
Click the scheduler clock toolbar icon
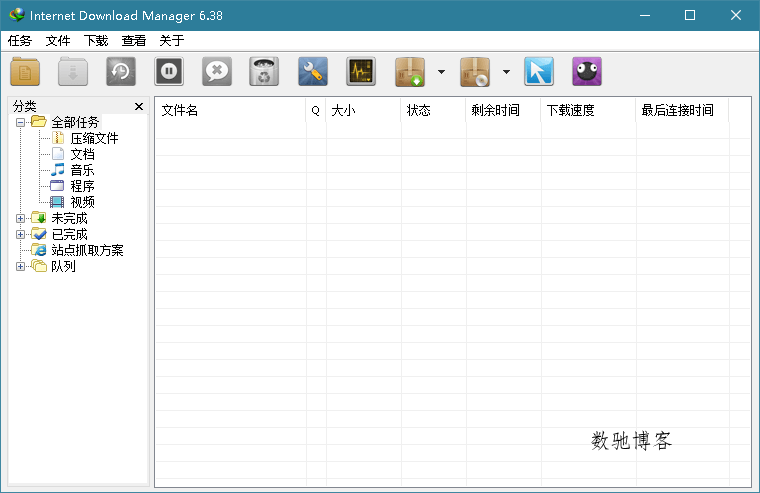(x=121, y=72)
